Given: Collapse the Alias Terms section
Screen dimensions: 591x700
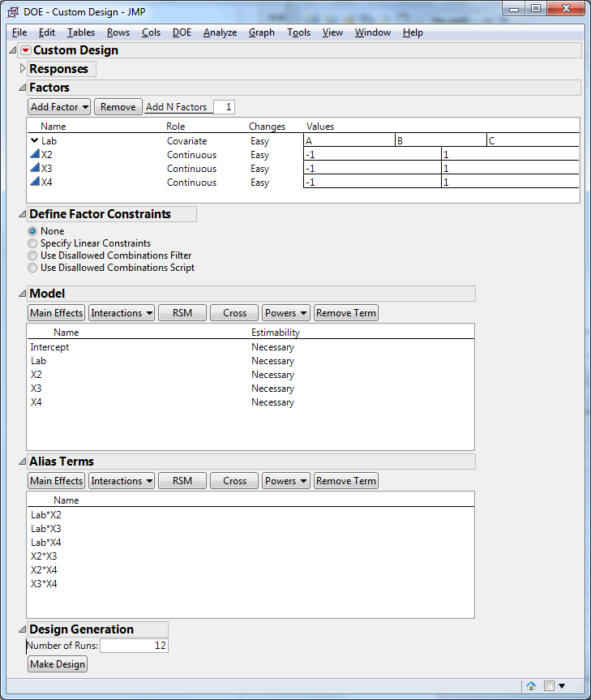Looking at the screenshot, I should tap(23, 462).
